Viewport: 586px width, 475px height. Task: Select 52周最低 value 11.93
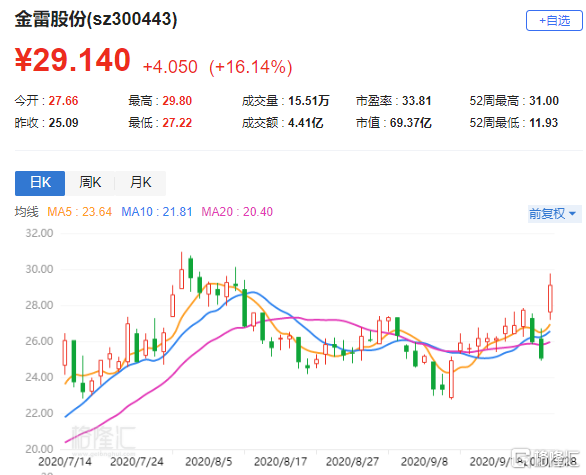tap(543, 123)
